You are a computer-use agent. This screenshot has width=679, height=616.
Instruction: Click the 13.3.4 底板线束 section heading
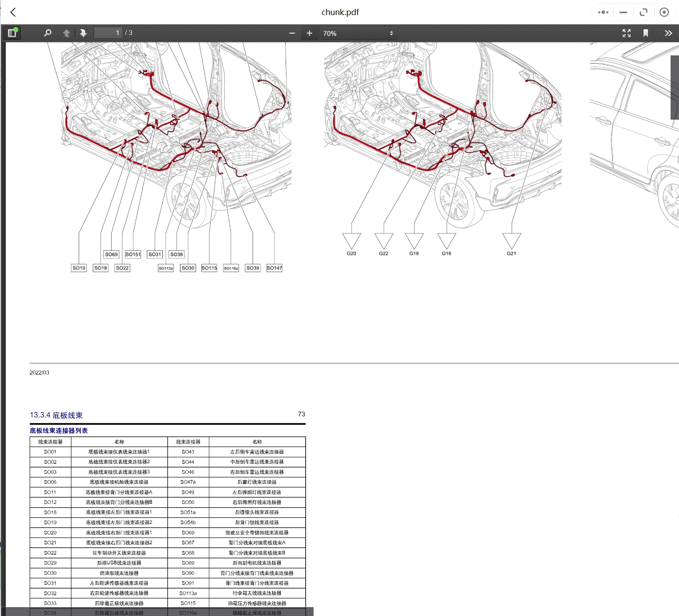coord(56,415)
